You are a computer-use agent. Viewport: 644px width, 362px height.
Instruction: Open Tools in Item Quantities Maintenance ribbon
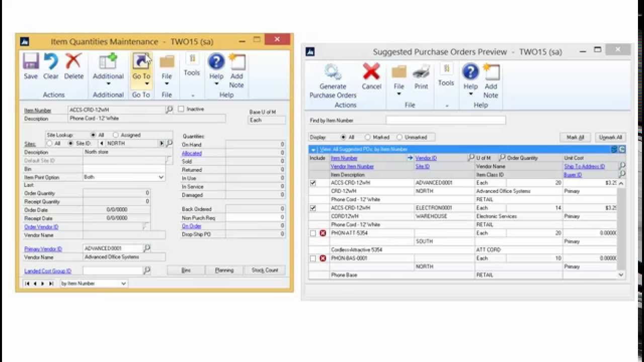(x=192, y=59)
